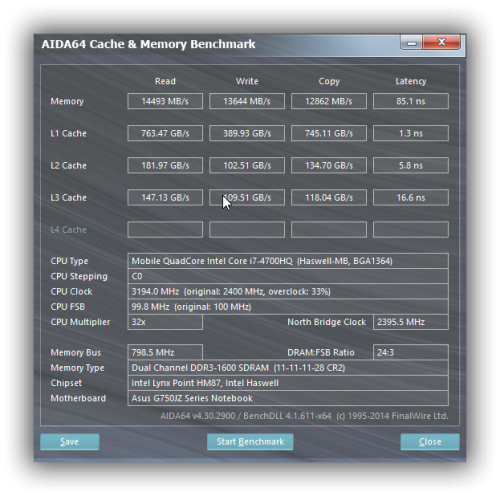This screenshot has height=496, width=500.
Task: Click the empty L4 Cache Latency field
Action: 411,229
